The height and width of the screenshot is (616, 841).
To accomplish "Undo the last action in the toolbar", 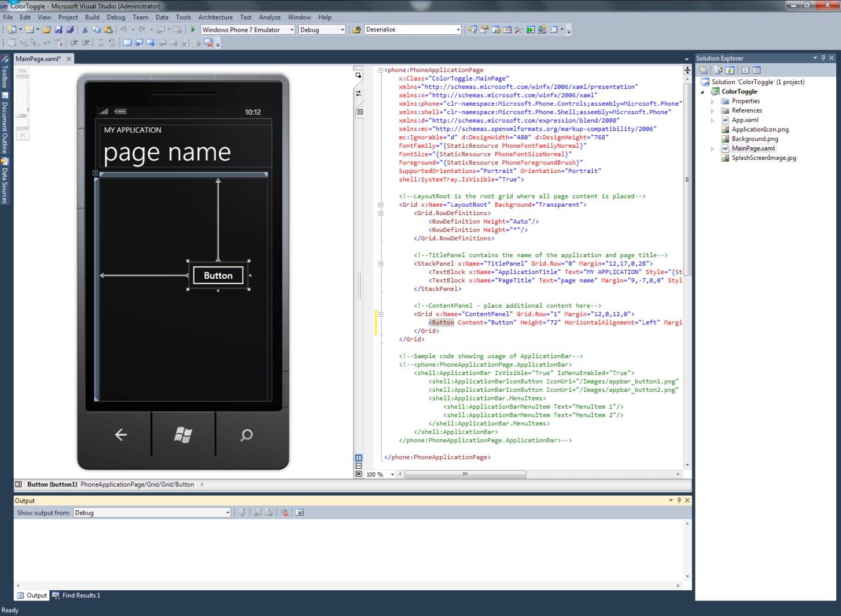I will tap(123, 29).
